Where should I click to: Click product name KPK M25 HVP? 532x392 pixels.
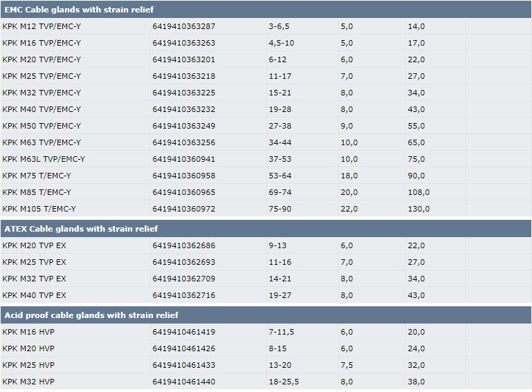(x=28, y=366)
